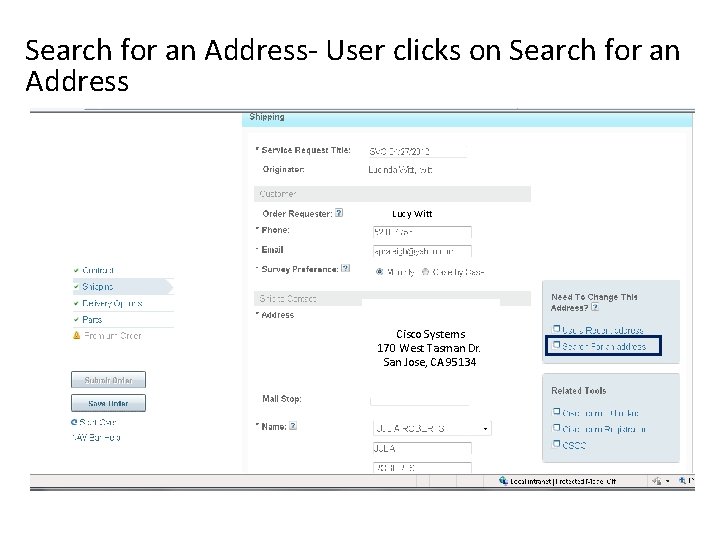Open the Name dropdown list
720x540 pixels.
tap(485, 429)
